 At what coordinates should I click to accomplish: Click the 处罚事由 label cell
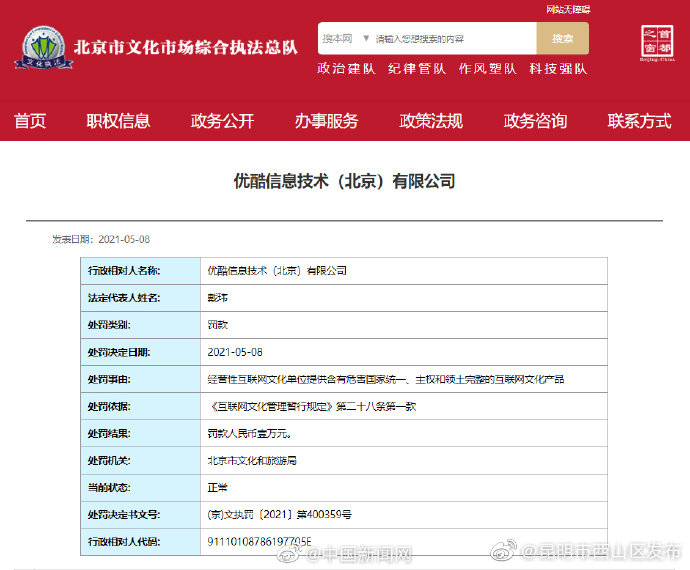(x=141, y=379)
